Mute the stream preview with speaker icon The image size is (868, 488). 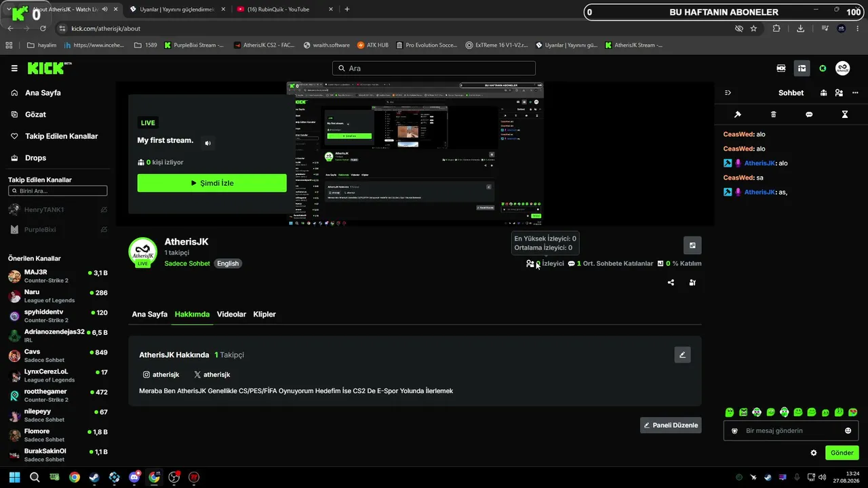pyautogui.click(x=208, y=143)
